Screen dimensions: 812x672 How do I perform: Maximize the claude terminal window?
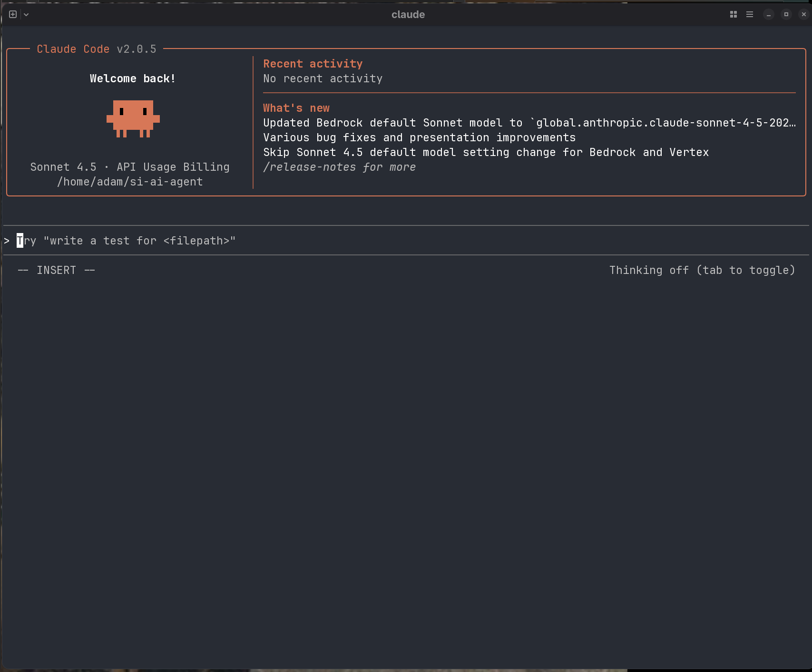coord(786,14)
